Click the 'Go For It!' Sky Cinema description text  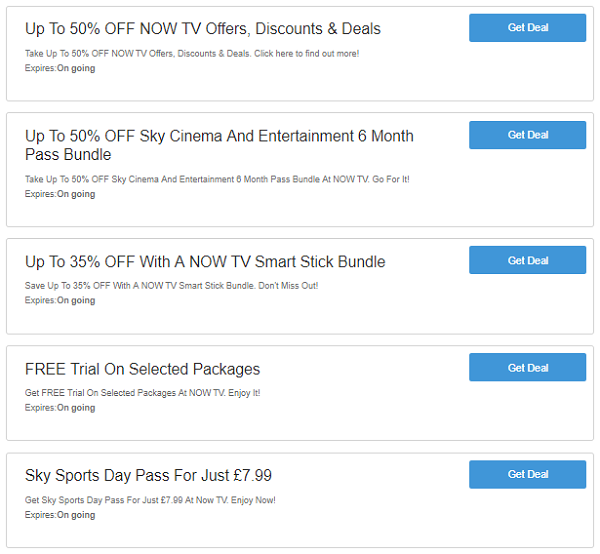tap(217, 179)
